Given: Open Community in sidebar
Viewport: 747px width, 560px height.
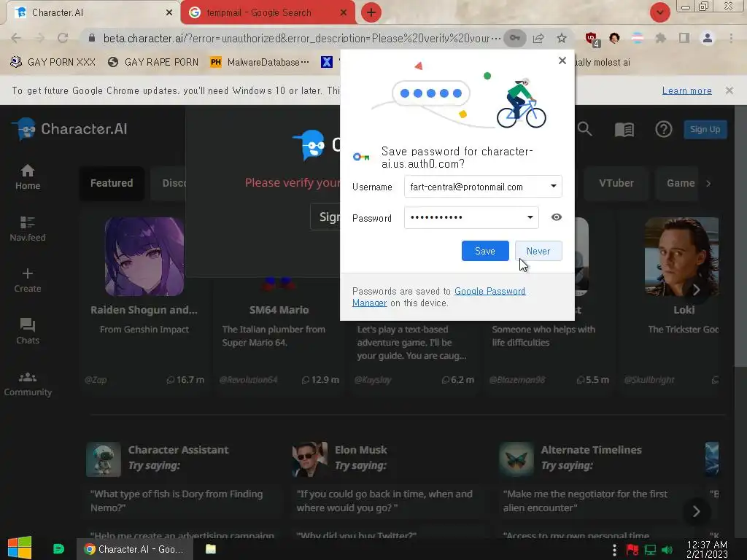Looking at the screenshot, I should (28, 384).
